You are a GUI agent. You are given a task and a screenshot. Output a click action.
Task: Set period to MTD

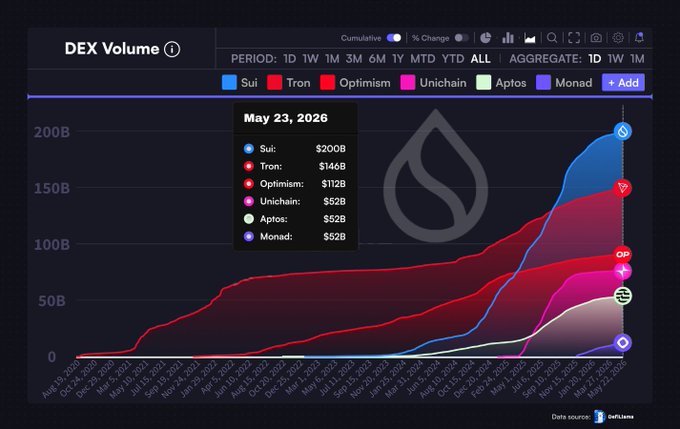(423, 59)
